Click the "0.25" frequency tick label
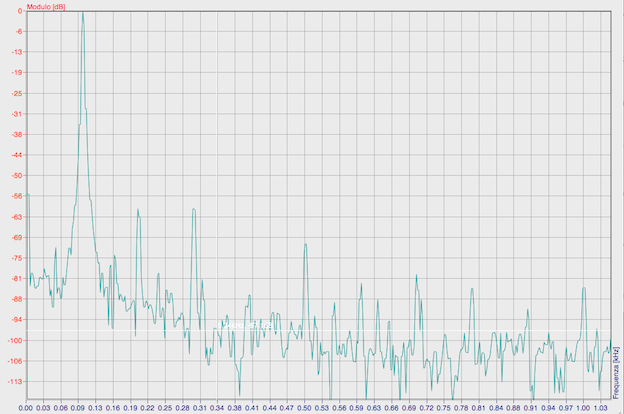 [165, 408]
